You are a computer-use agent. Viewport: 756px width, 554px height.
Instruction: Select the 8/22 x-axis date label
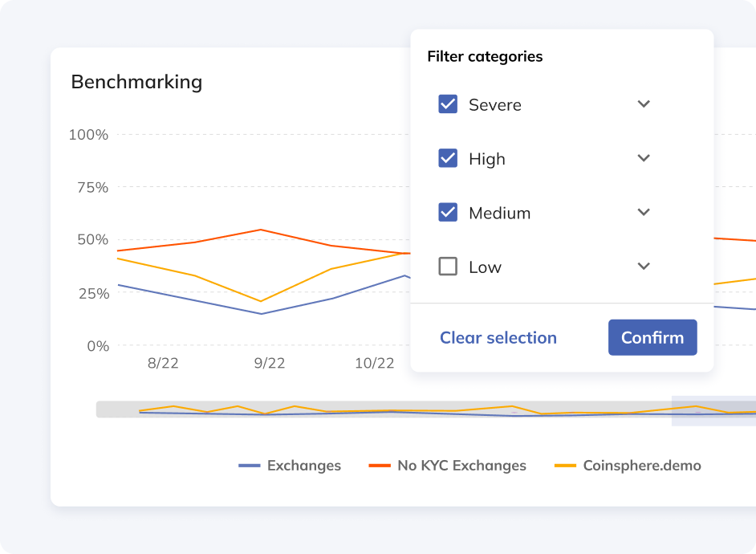[163, 363]
